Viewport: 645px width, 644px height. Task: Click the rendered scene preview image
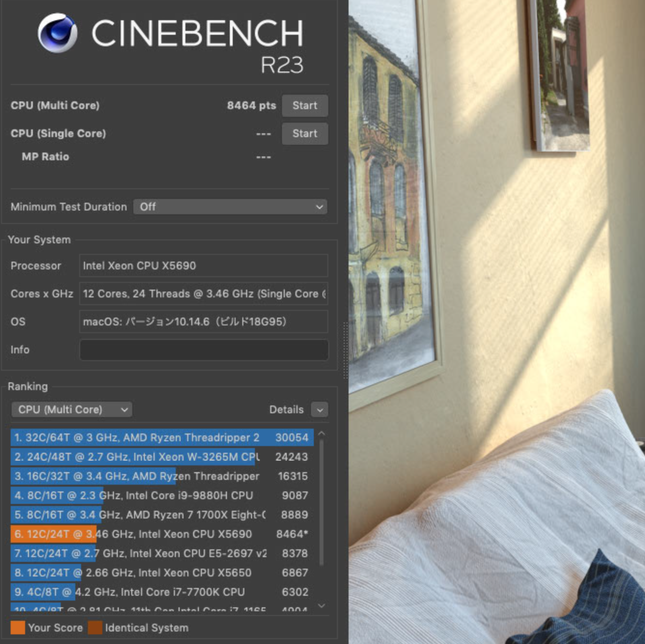(x=497, y=322)
